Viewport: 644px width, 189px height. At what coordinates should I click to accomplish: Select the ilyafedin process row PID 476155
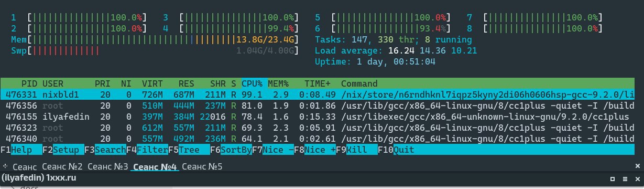point(318,117)
